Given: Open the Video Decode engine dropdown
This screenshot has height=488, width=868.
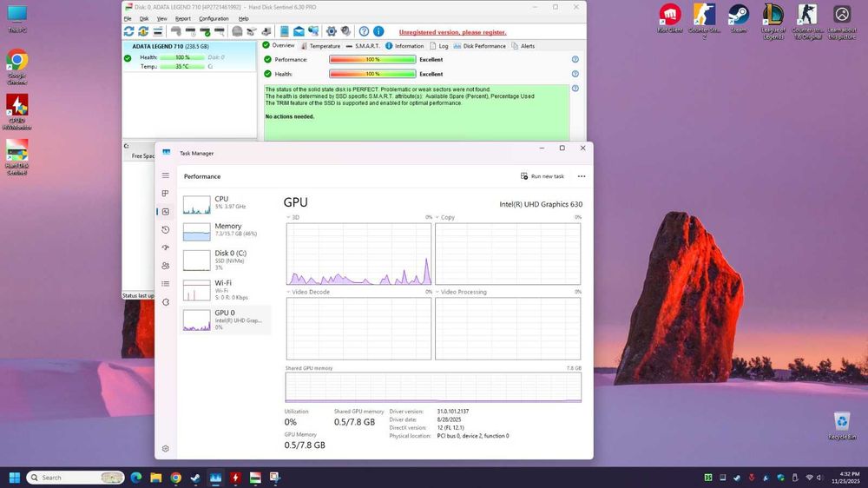Looking at the screenshot, I should (308, 292).
